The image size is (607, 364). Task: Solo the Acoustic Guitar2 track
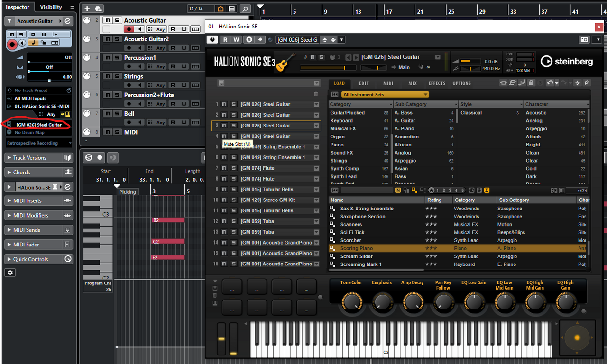[x=117, y=39]
